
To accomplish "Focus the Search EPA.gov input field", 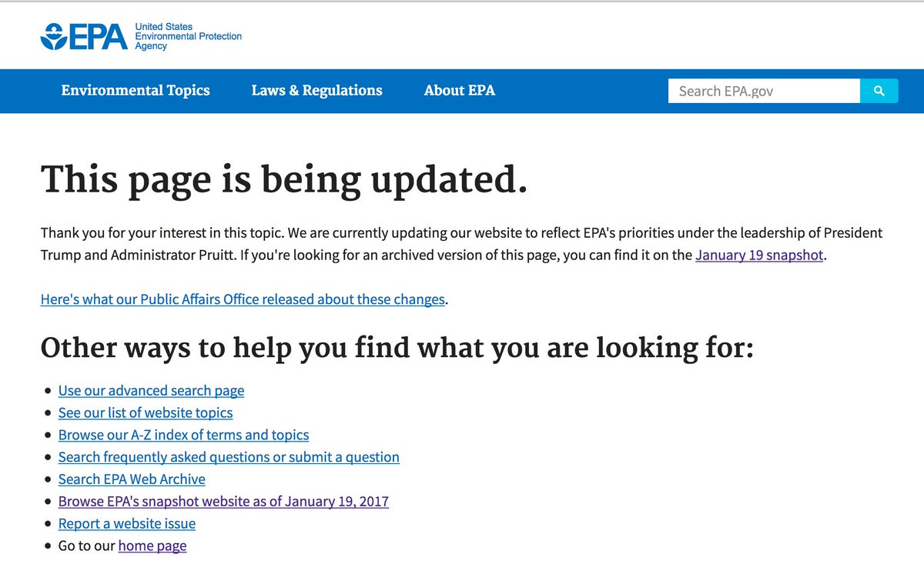I will pos(764,91).
